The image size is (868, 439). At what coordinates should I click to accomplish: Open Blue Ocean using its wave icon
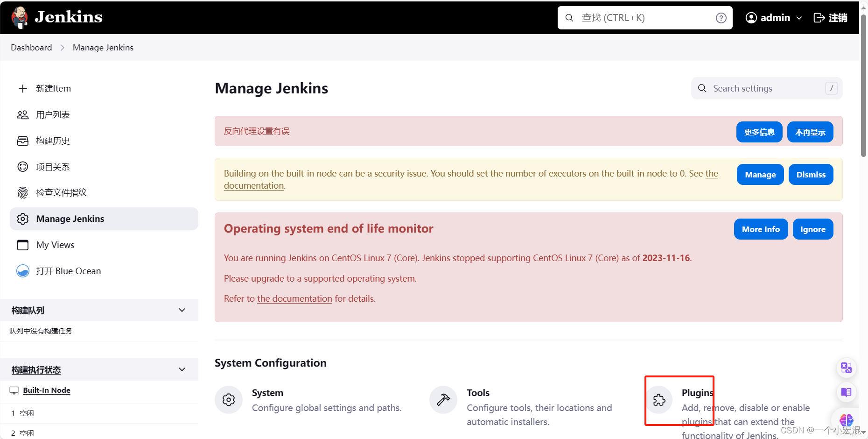[22, 271]
